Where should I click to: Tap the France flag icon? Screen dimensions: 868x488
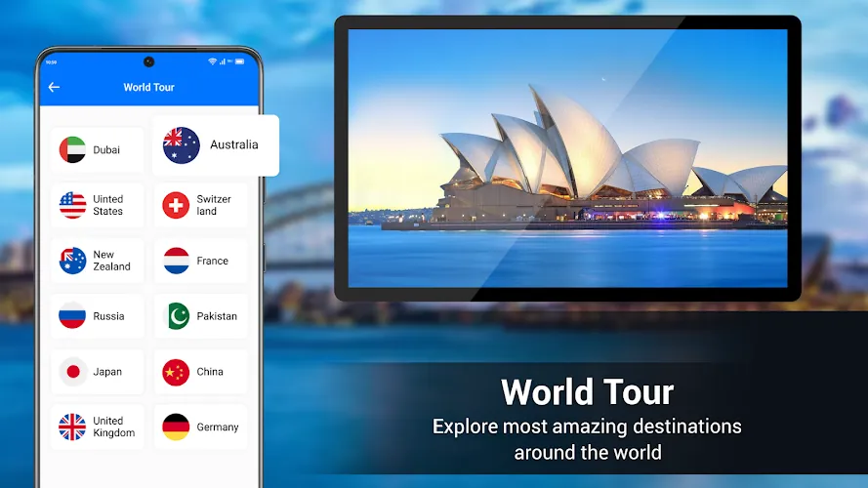176,261
